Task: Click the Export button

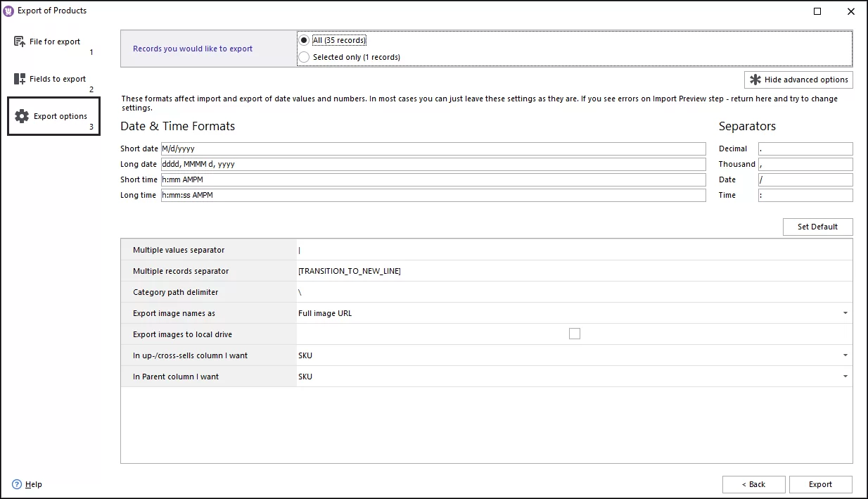Action: coord(820,484)
